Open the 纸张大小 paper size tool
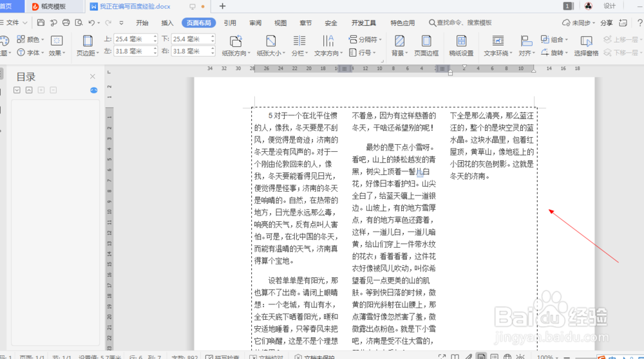Image resolution: width=644 pixels, height=359 pixels. 270,46
